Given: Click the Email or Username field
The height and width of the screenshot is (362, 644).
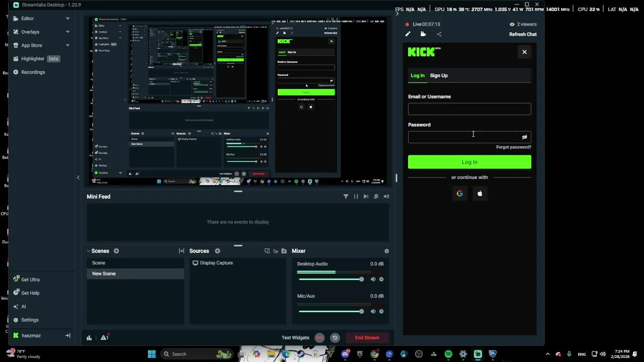Looking at the screenshot, I should coord(469,109).
